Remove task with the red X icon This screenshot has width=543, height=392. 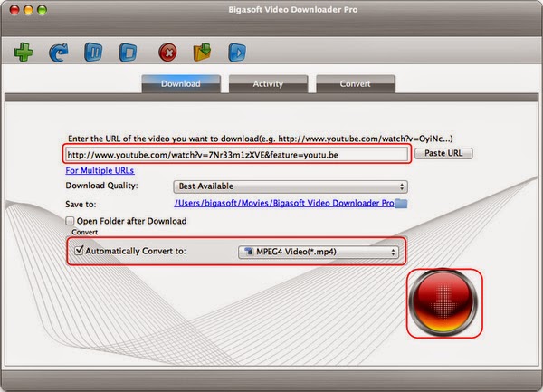[x=167, y=53]
